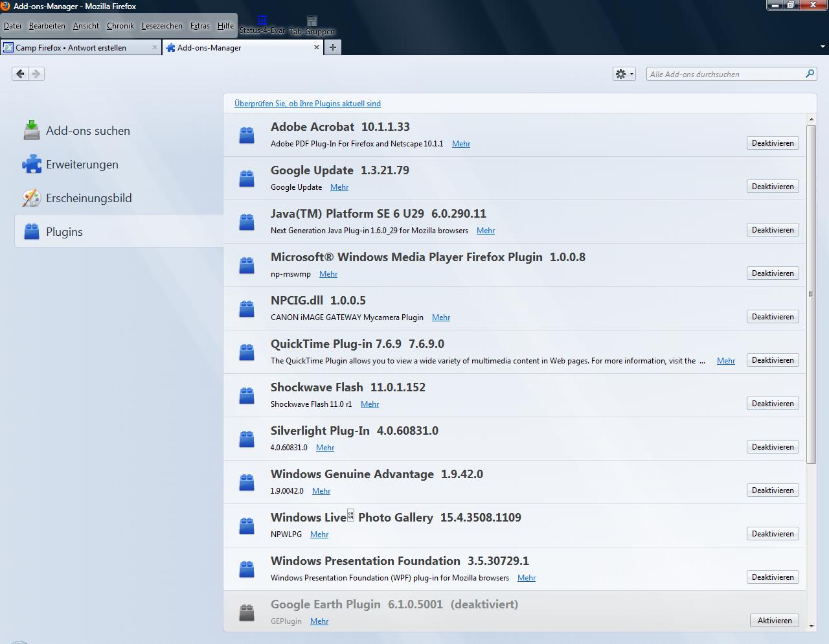Open the Lesezeichen menu

[x=162, y=26]
